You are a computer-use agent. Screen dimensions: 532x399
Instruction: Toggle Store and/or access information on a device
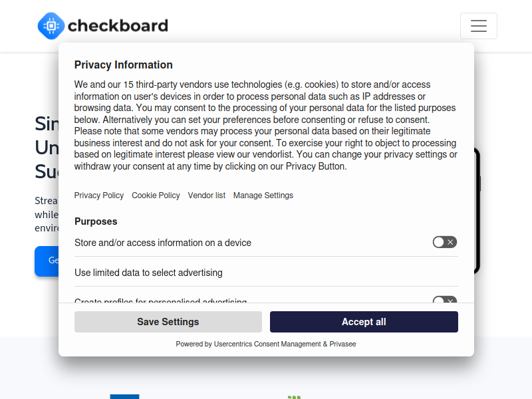tap(444, 242)
